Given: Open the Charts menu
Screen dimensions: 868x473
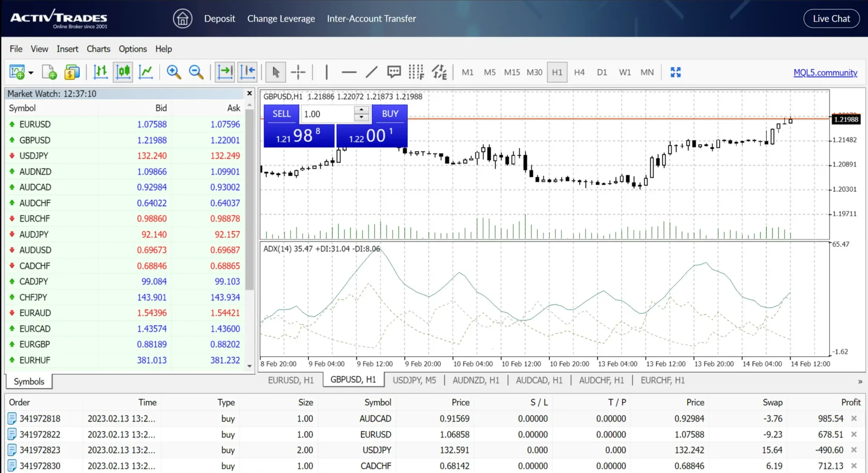Looking at the screenshot, I should click(x=99, y=49).
